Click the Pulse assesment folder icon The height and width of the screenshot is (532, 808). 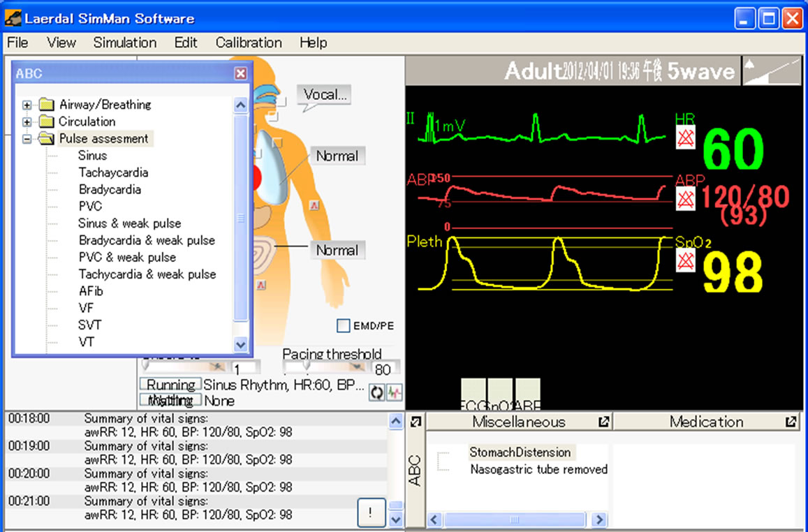coord(46,138)
